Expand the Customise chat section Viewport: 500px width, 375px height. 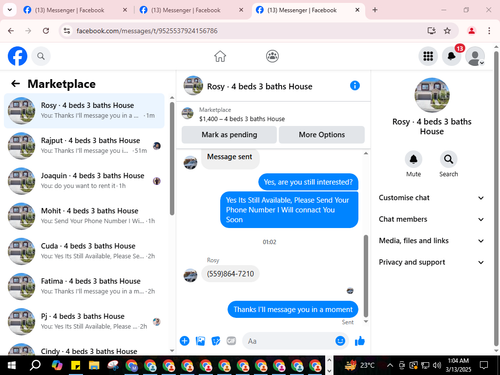pyautogui.click(x=431, y=198)
